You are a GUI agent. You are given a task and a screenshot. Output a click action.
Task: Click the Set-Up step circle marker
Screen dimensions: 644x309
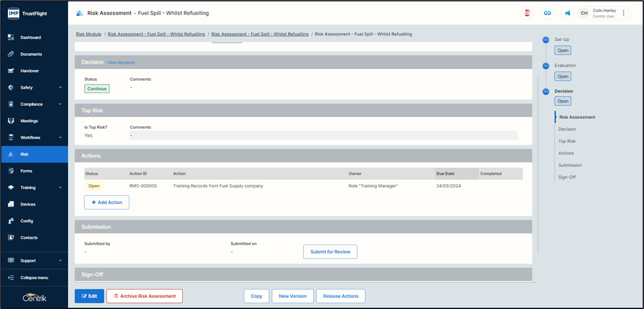pos(546,40)
